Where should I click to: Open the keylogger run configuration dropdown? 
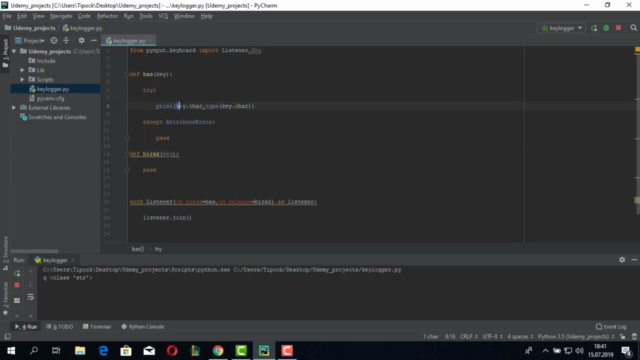pos(561,28)
